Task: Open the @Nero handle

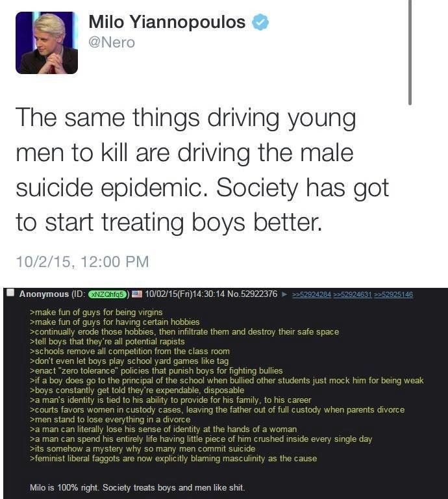Action: pyautogui.click(x=112, y=42)
